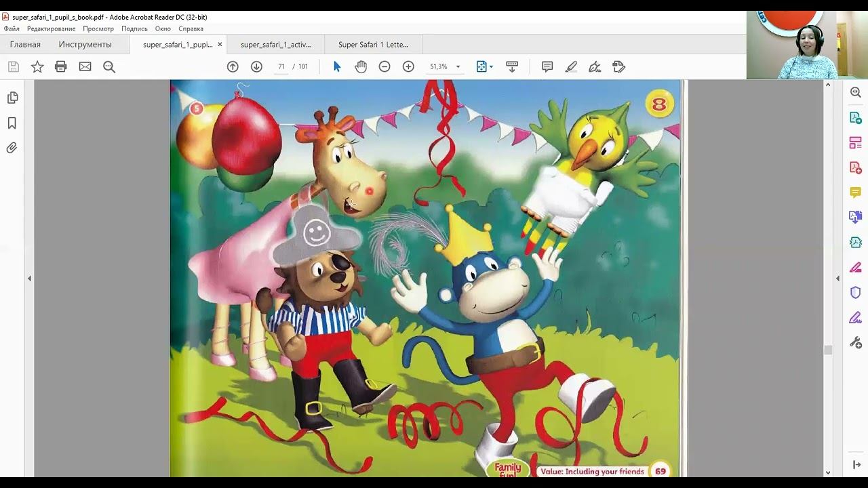
Task: Open More Tools wrench icon
Action: click(856, 342)
